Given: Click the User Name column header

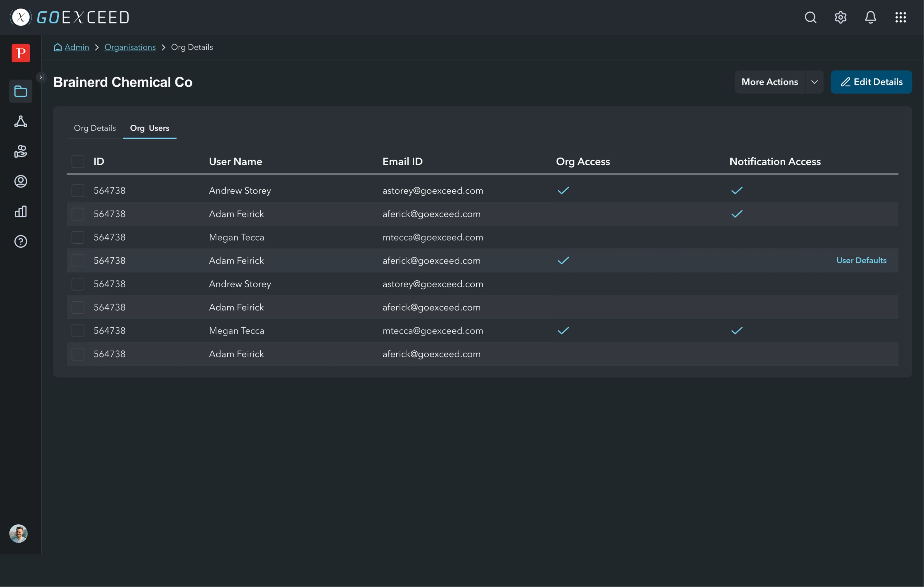Looking at the screenshot, I should 236,162.
